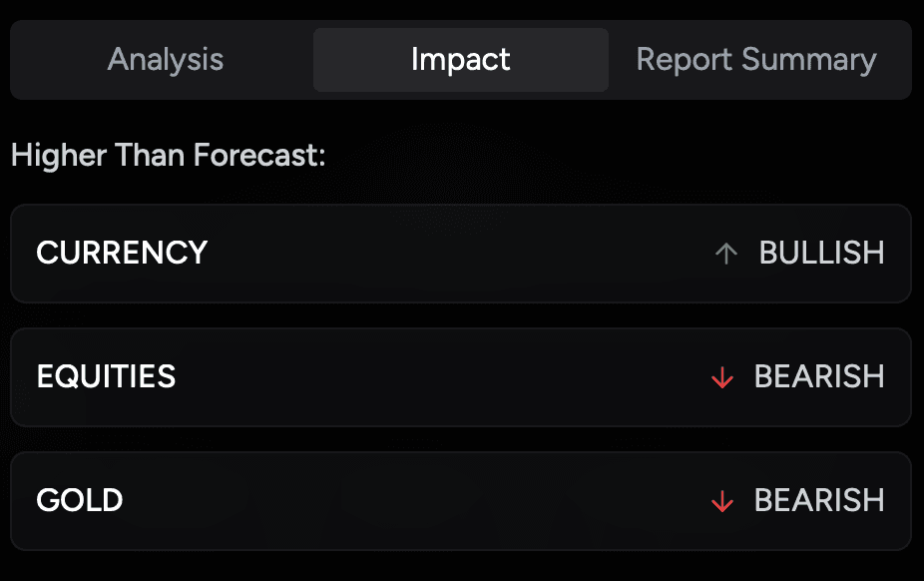Select the CURRENCY result card
Screen dimensions: 924x581
point(462,253)
